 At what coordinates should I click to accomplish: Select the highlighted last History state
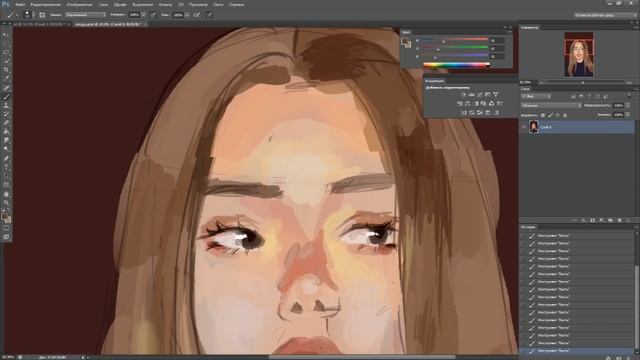pos(577,351)
